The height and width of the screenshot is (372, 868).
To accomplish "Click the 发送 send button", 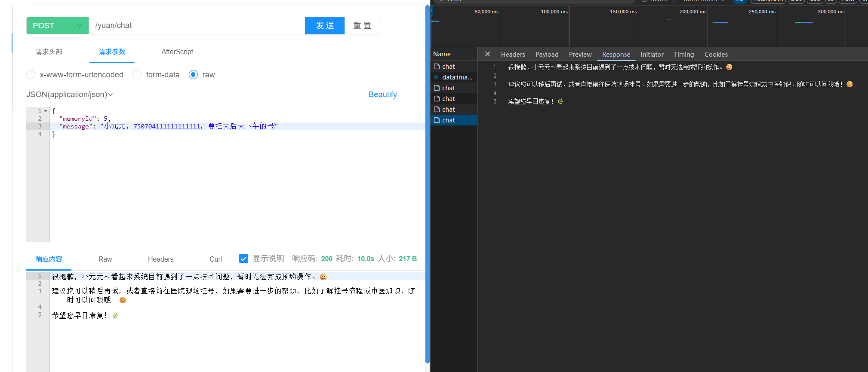I will (325, 26).
